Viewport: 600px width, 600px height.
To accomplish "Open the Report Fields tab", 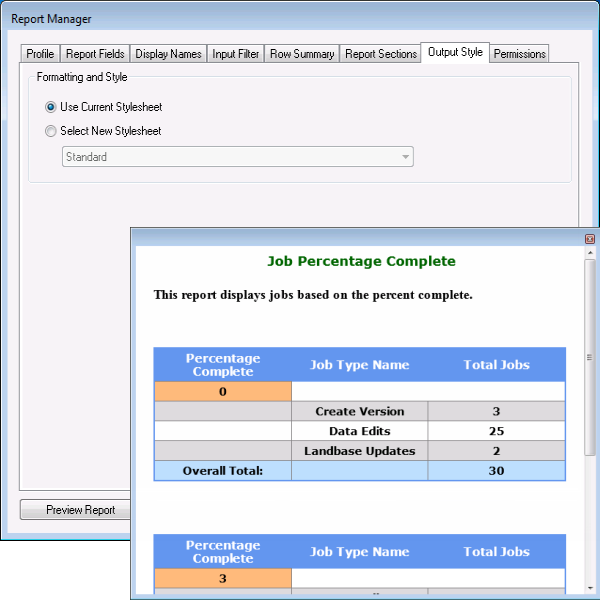I will pos(95,54).
